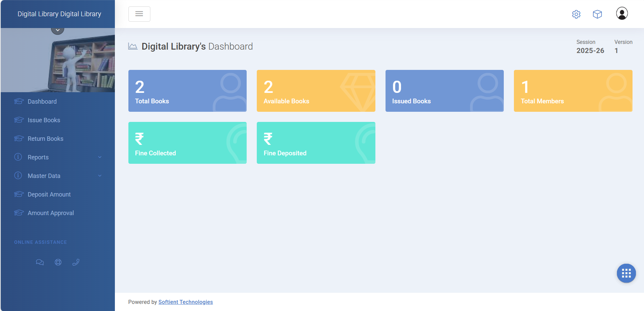The width and height of the screenshot is (644, 311).
Task: Open Reports menu label
Action: coord(38,157)
